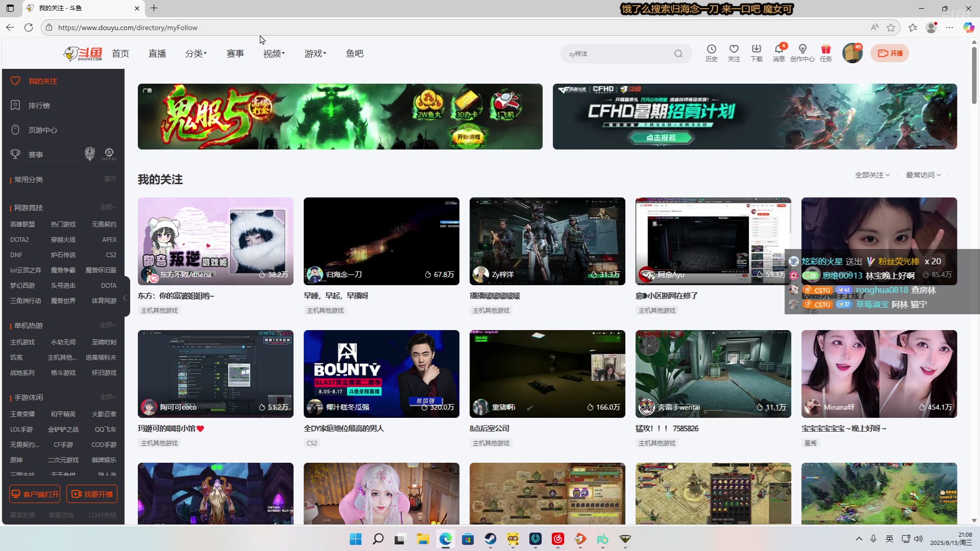Go to 首页 tab
The height and width of the screenshot is (551, 980).
pos(120,54)
